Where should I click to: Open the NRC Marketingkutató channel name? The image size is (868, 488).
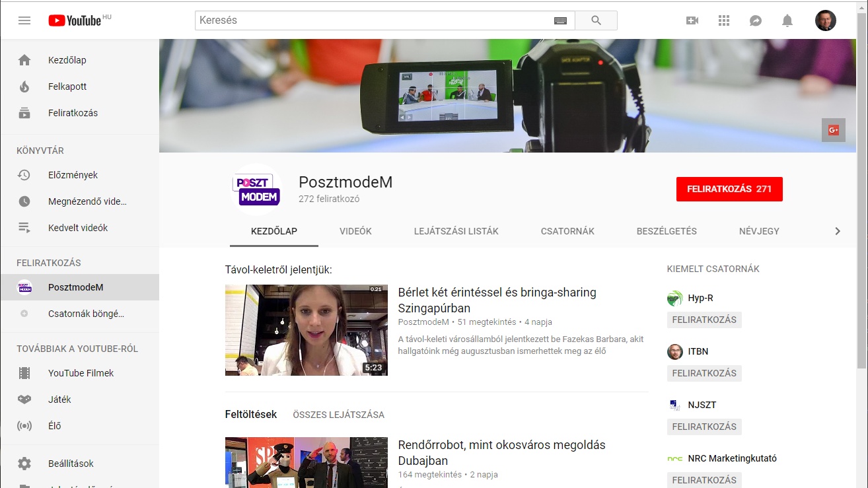pyautogui.click(x=733, y=458)
